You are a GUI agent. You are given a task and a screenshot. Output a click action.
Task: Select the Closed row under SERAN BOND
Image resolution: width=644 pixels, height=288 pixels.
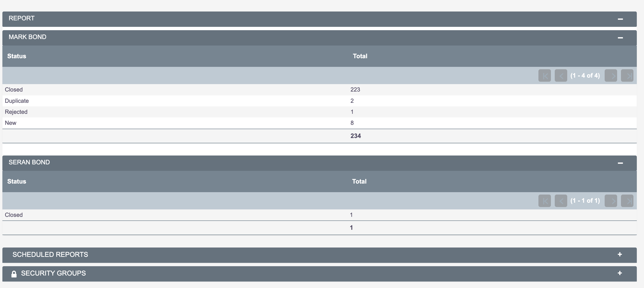pos(320,215)
